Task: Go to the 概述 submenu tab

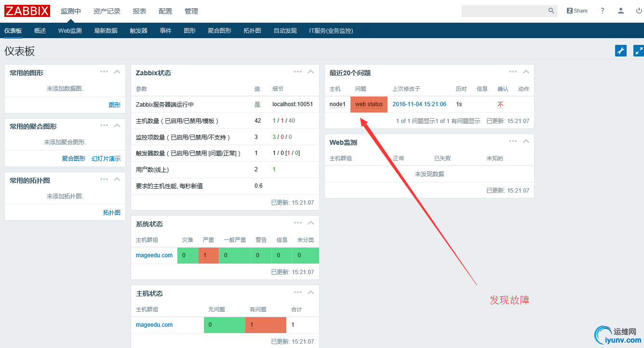Action: 40,30
